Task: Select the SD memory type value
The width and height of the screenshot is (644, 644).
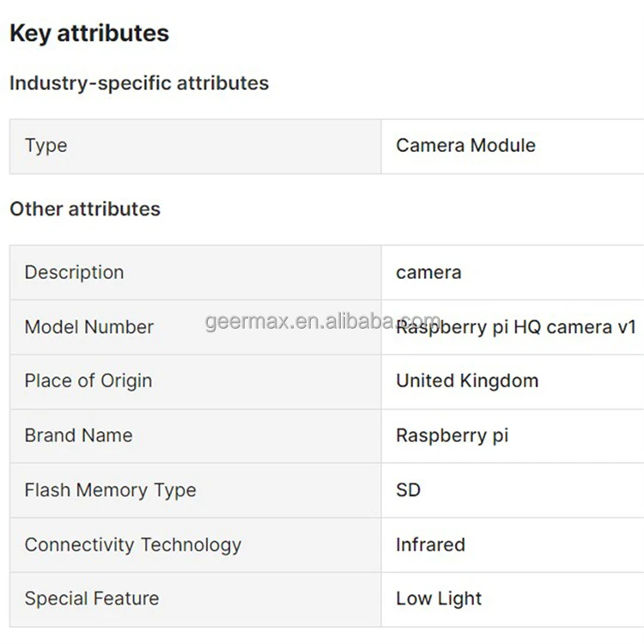Action: (x=409, y=490)
